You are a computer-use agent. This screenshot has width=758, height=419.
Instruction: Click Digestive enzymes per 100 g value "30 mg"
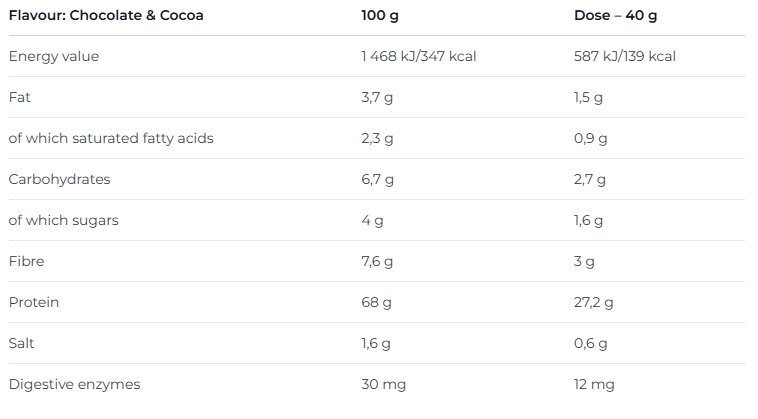(x=383, y=384)
